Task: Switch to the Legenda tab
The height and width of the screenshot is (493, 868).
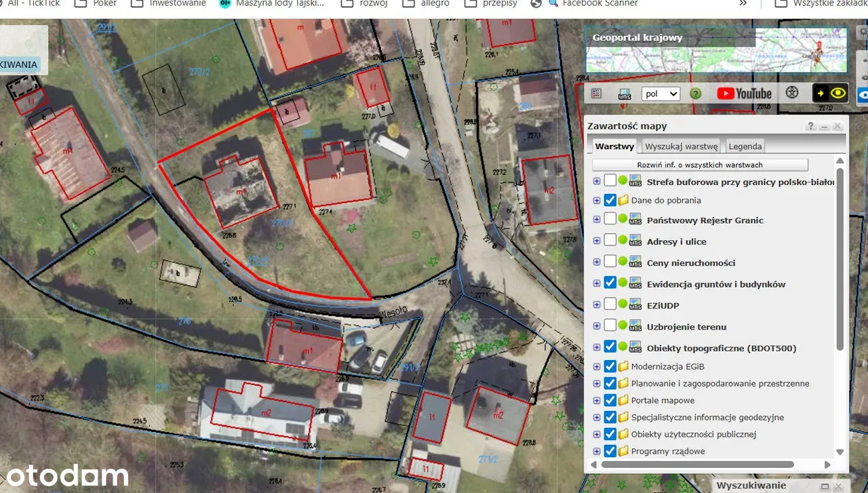Action: tap(745, 146)
